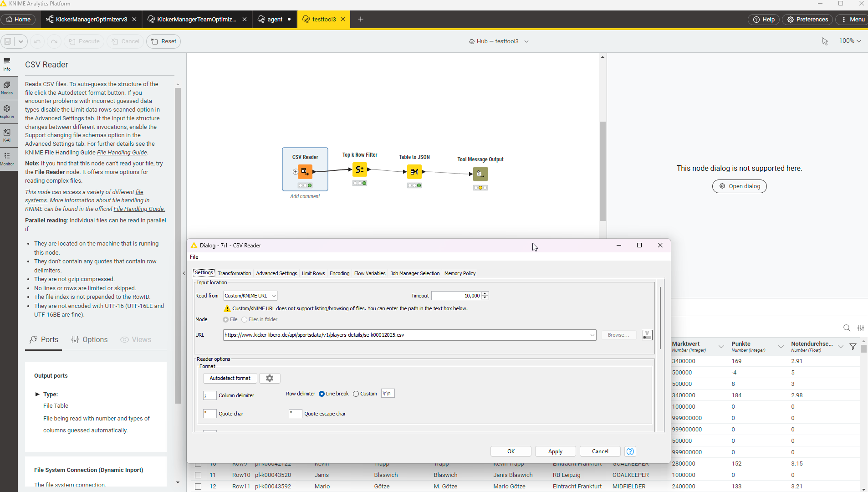
Task: Open the Explorer sidebar panel
Action: coord(7,112)
